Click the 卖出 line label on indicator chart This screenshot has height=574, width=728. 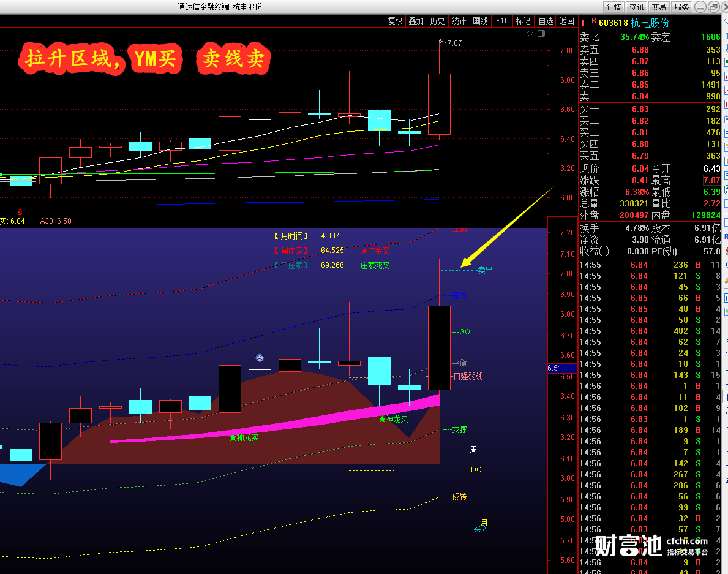pyautogui.click(x=485, y=270)
